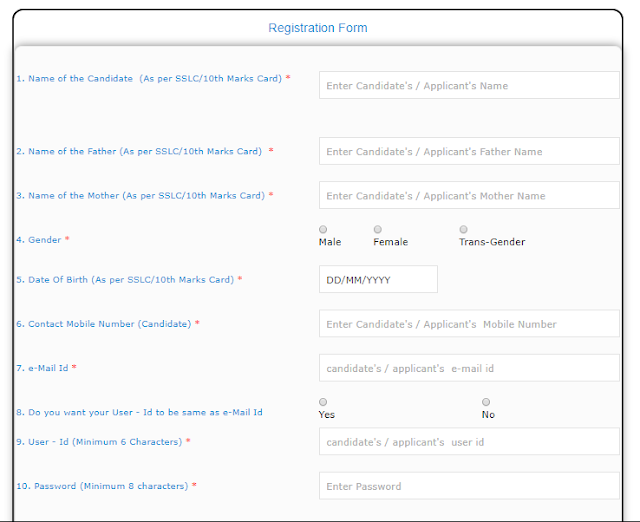Click the 'Trans-Gender' option text
This screenshot has width=640, height=522.
[492, 242]
